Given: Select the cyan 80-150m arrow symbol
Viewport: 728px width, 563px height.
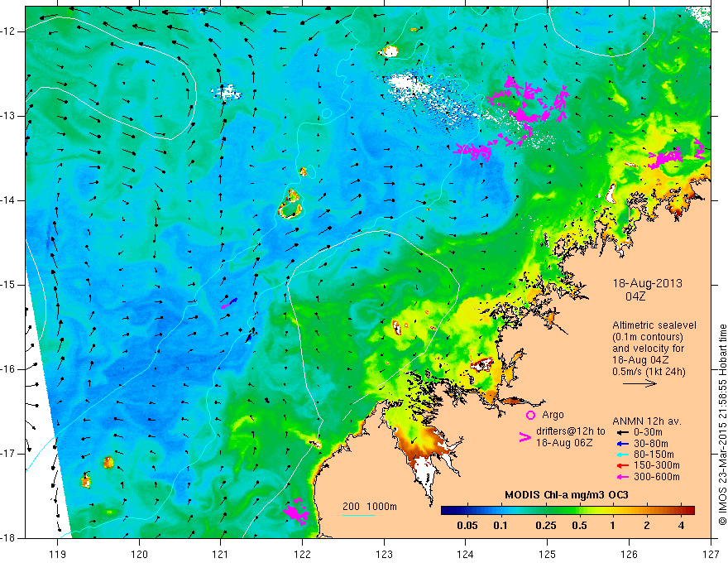Looking at the screenshot, I should (x=622, y=455).
